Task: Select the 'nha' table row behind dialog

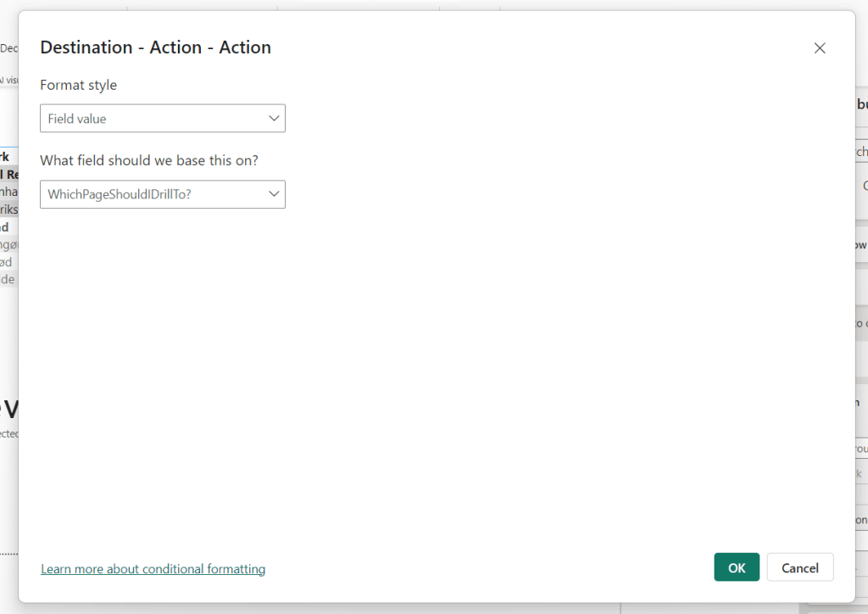Action: 8,192
